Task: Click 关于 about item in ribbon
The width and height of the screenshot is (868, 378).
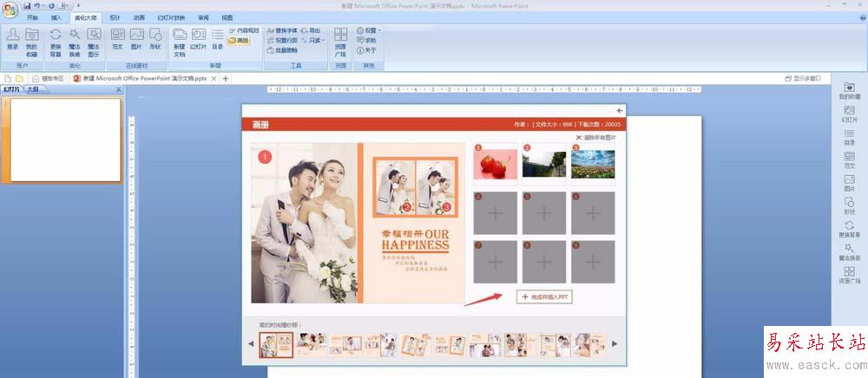Action: tap(366, 50)
